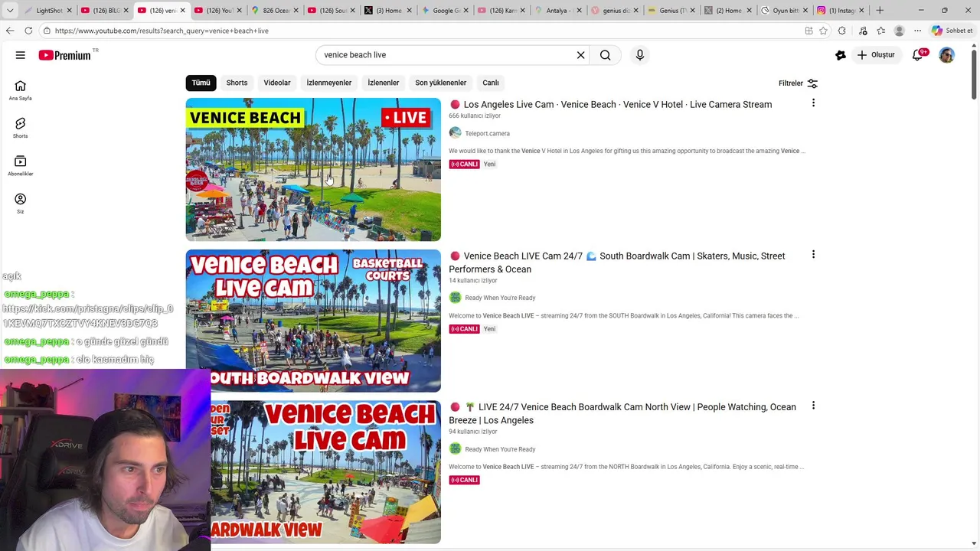Open YouTube notifications bell
The width and height of the screenshot is (980, 551).
[918, 55]
